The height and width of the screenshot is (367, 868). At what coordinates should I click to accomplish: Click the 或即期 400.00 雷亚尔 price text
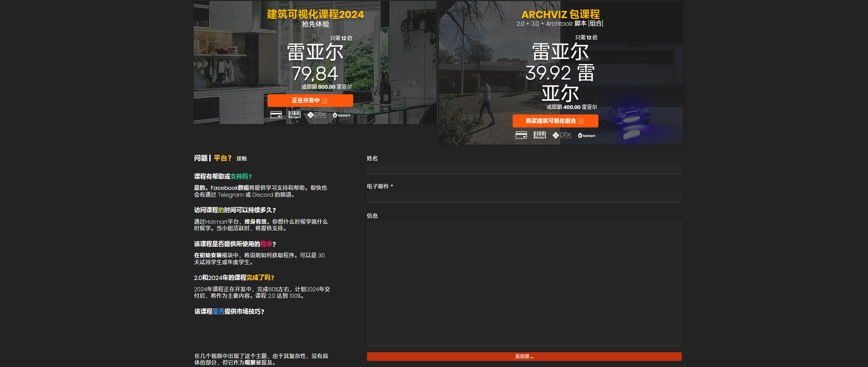coord(572,107)
